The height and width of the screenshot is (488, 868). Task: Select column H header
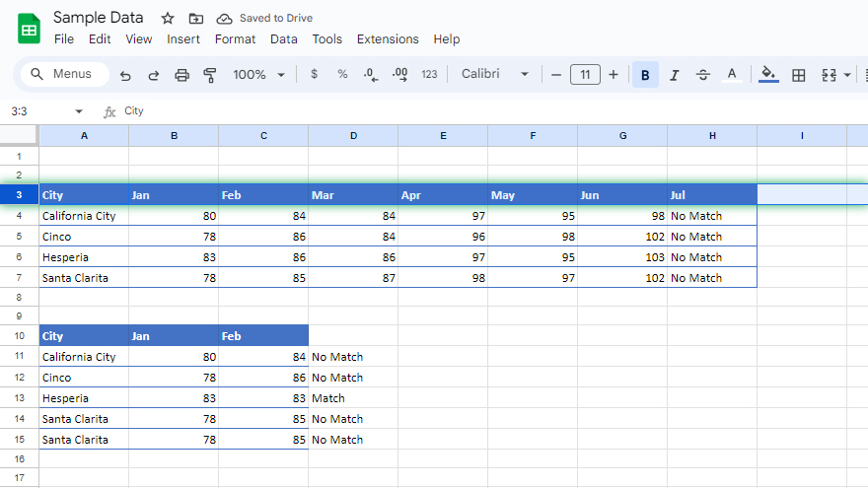[x=712, y=136]
